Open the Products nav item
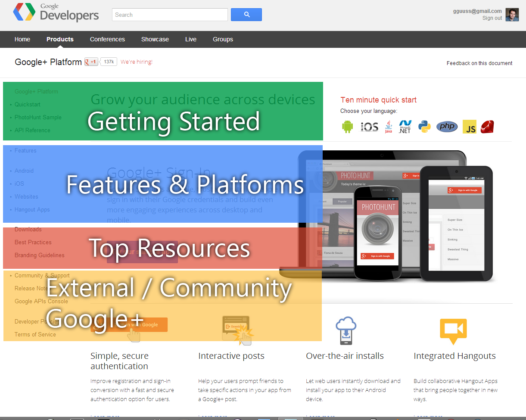The image size is (526, 420). (x=60, y=39)
